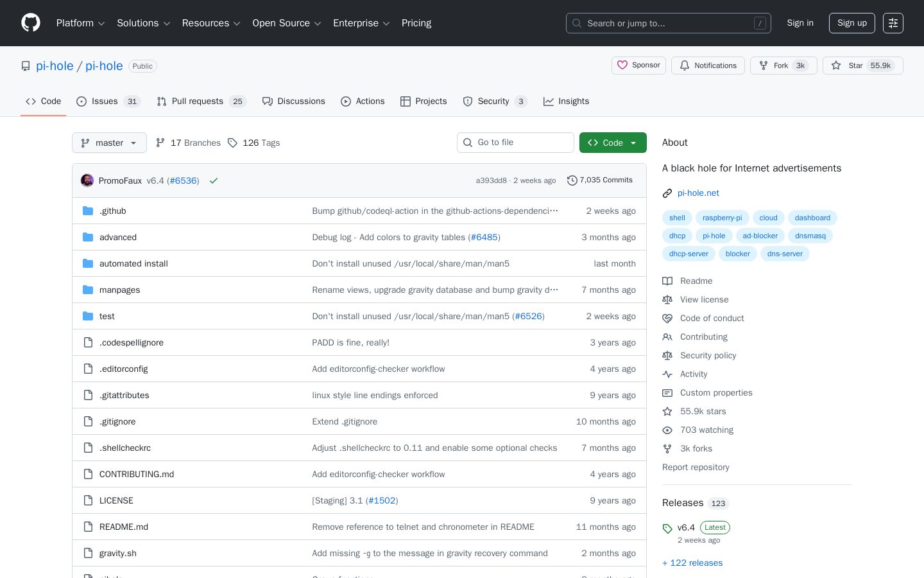Click the Sign up button

pos(852,23)
